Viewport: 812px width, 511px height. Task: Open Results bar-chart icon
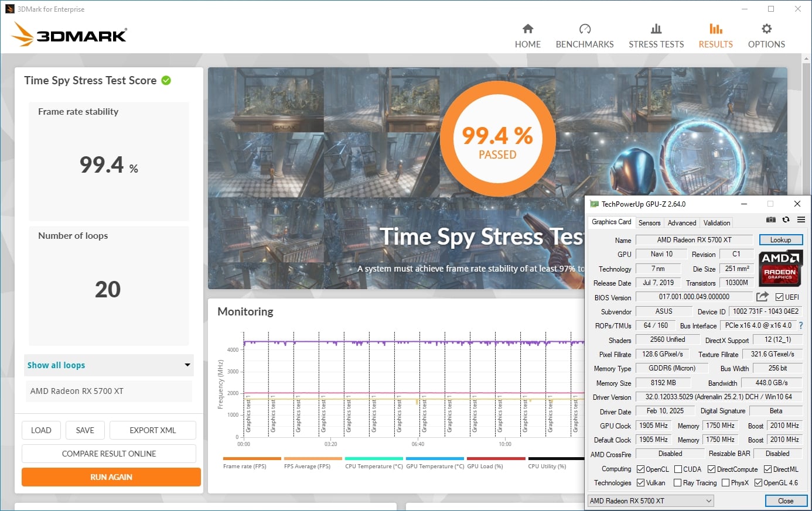pos(715,29)
